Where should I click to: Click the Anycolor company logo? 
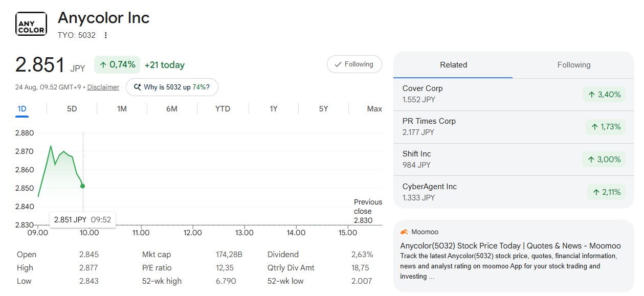(31, 24)
